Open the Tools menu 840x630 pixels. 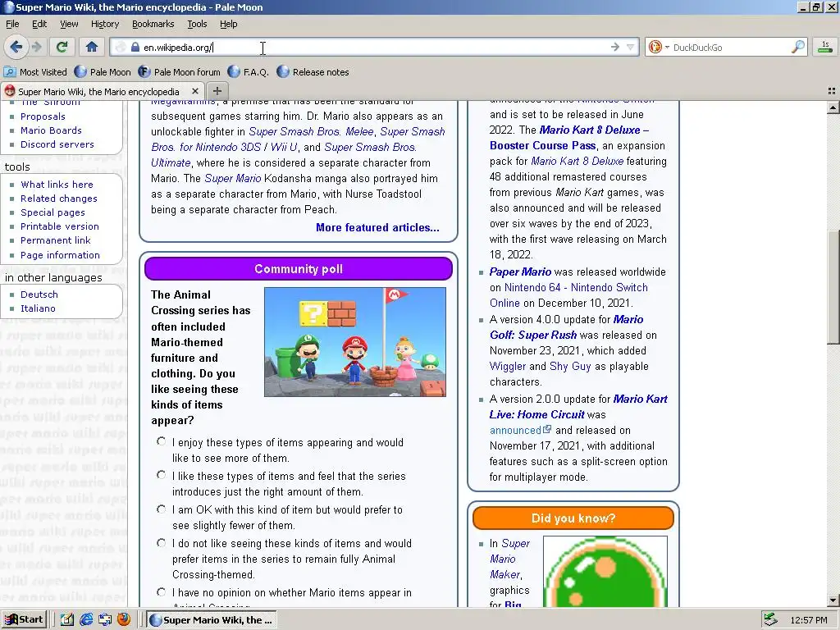[x=197, y=24]
